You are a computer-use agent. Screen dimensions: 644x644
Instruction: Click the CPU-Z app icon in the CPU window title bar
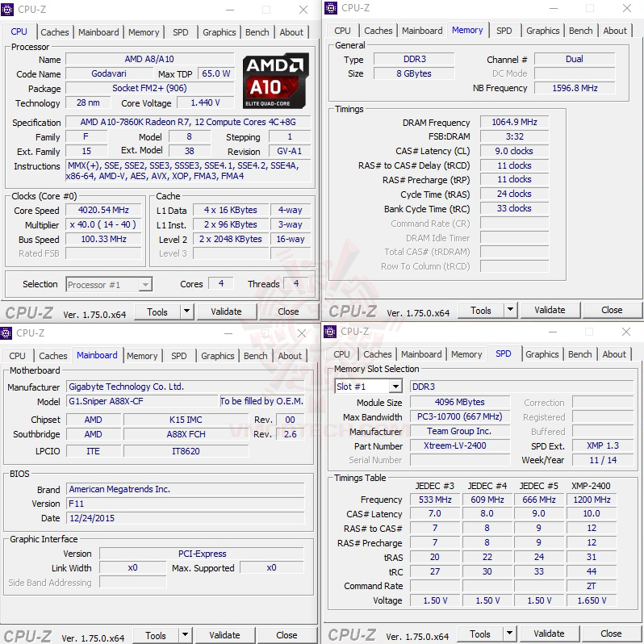[7, 10]
